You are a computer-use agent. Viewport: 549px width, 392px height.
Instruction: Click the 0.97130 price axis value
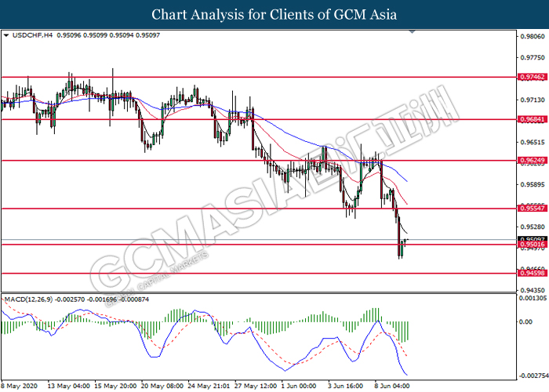point(533,100)
